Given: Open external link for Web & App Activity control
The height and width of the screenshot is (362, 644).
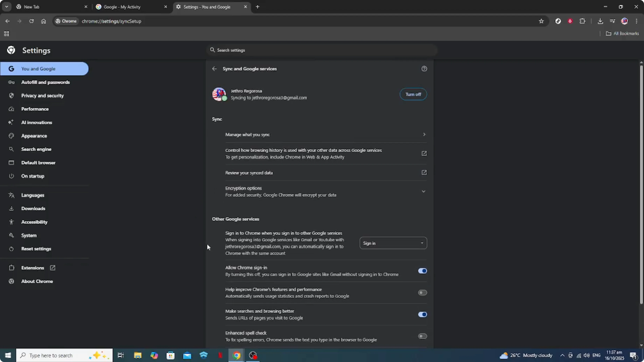Looking at the screenshot, I should click(424, 153).
